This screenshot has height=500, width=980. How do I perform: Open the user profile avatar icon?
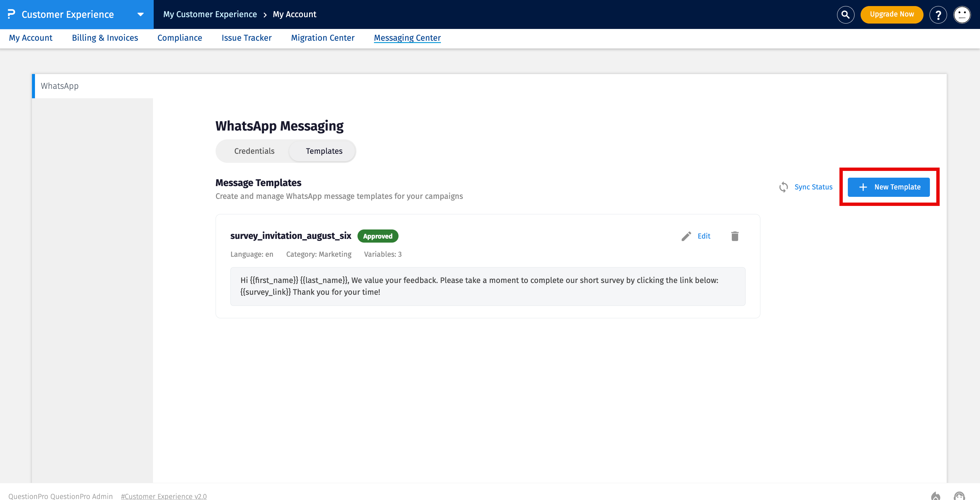962,14
